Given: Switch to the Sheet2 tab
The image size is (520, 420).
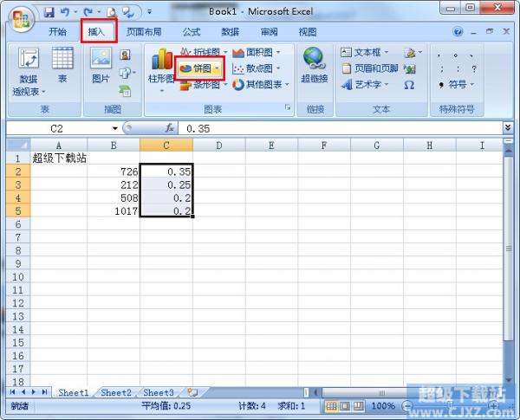Looking at the screenshot, I should 116,393.
